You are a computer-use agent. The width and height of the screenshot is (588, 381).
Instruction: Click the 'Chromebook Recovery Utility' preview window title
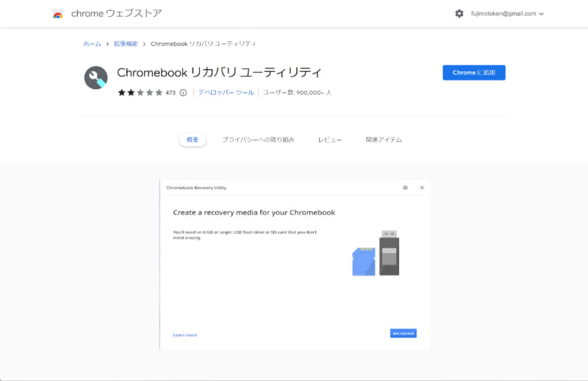[x=196, y=188]
